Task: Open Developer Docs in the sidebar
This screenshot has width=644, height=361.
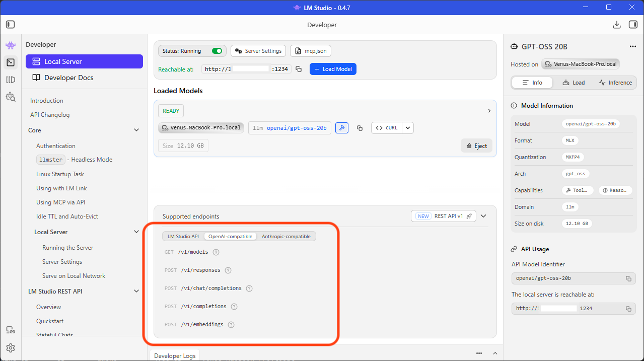Action: coord(68,78)
